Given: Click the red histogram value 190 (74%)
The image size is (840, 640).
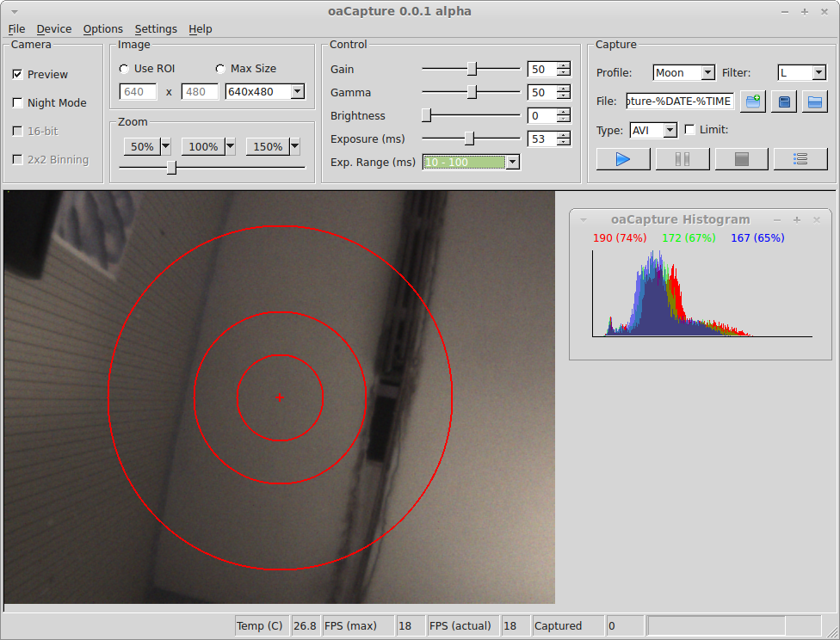Looking at the screenshot, I should tap(620, 237).
